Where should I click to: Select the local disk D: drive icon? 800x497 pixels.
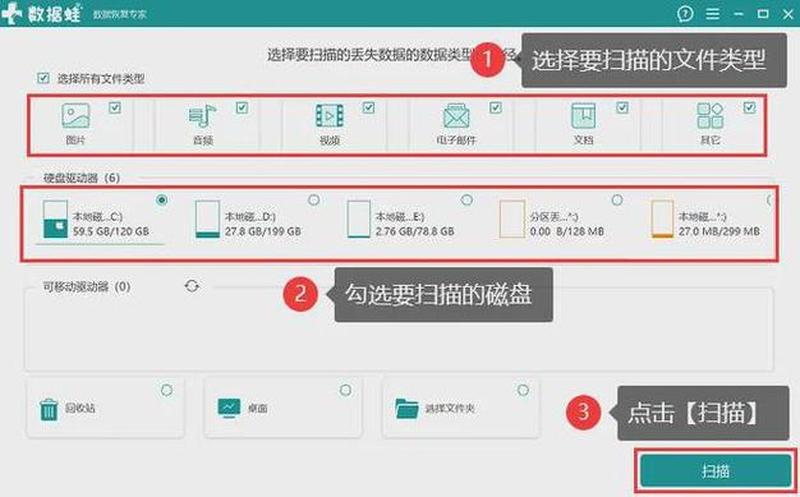[208, 219]
